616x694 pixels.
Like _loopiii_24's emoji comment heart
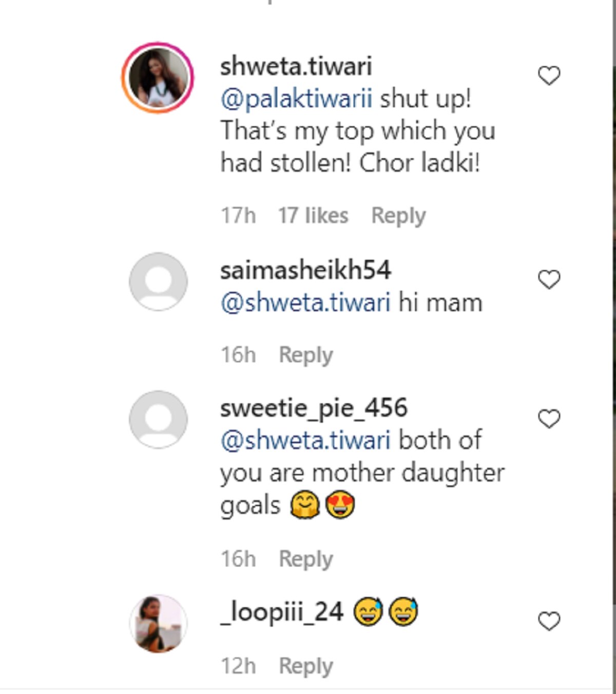tap(549, 621)
